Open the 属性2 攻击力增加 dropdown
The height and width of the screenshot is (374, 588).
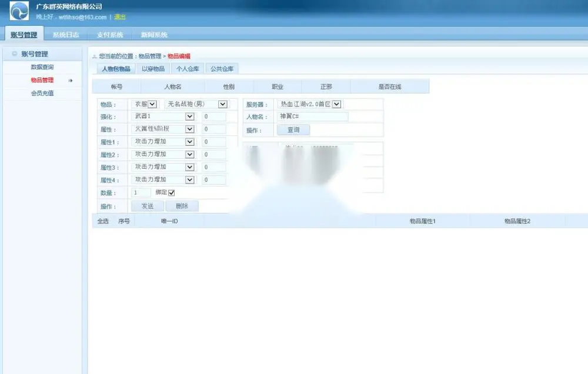tap(190, 155)
